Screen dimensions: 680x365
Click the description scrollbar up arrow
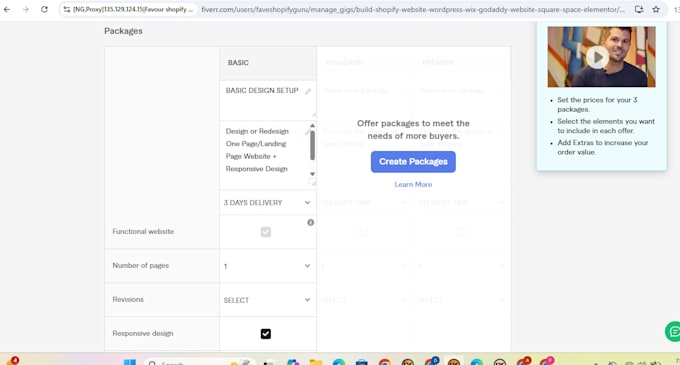pos(312,126)
